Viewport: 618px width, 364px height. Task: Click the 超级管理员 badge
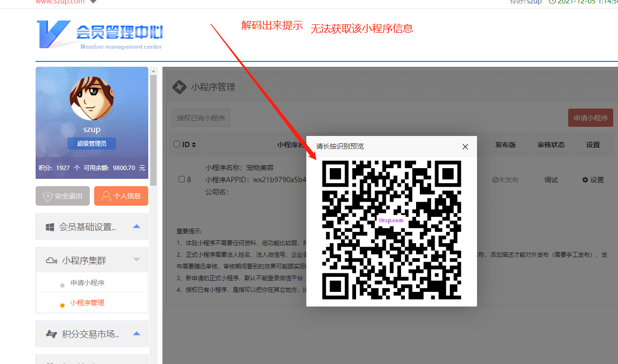coord(92,143)
